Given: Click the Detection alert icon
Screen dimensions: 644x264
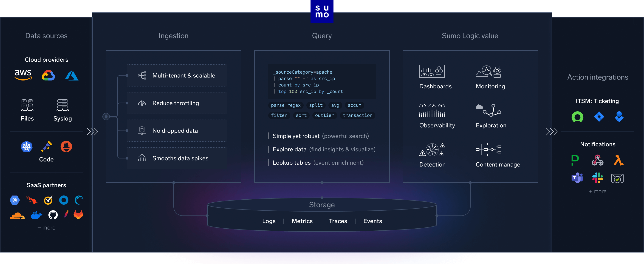Looking at the screenshot, I should coord(432,149).
